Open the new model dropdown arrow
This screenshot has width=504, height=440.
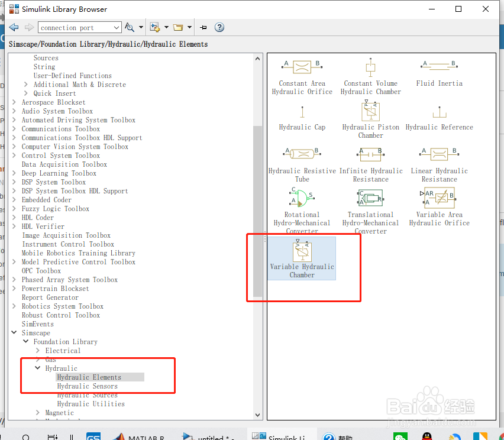click(166, 27)
